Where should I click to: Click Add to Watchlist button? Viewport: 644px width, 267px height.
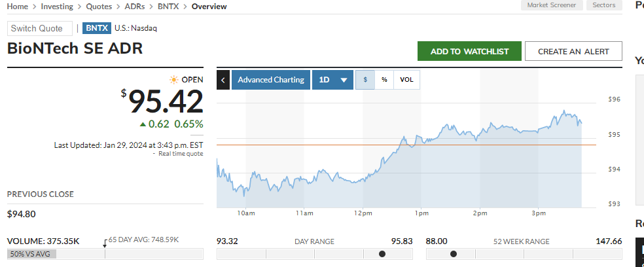click(469, 52)
